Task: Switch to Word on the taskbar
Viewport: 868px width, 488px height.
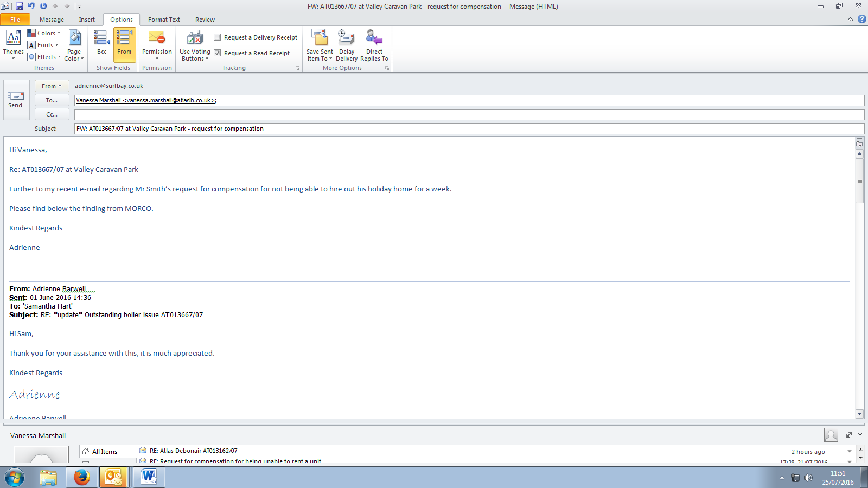Action: (148, 478)
